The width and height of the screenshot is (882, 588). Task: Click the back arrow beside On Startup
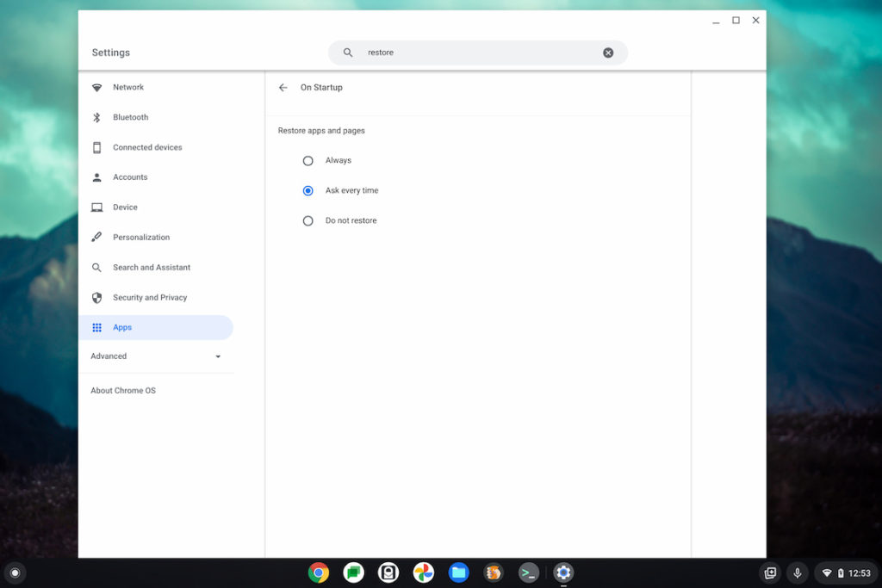click(x=283, y=87)
